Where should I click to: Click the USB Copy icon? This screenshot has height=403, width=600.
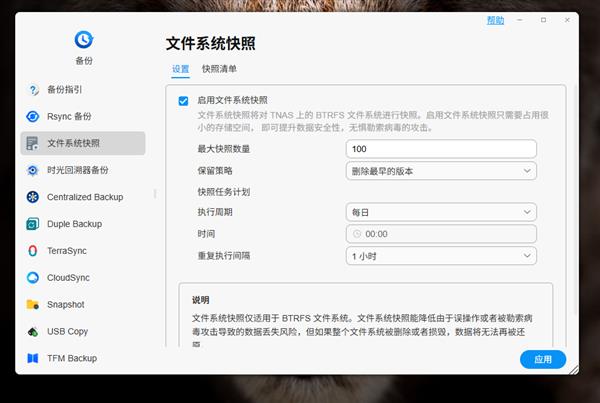coord(33,331)
